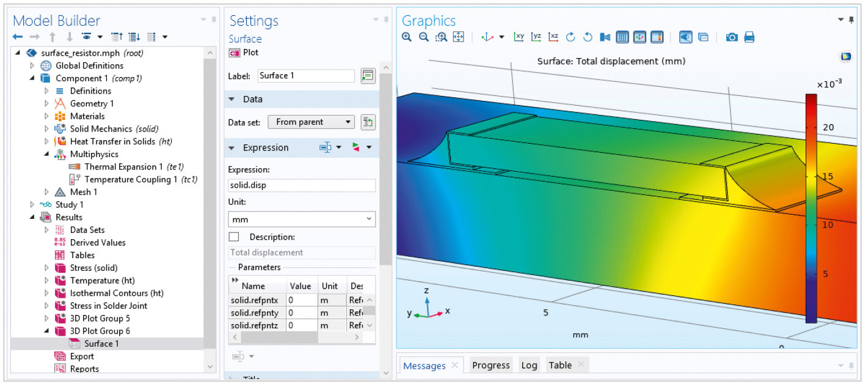Click the rainbow color legend bar
This screenshot has height=384, width=868.
coord(811,208)
